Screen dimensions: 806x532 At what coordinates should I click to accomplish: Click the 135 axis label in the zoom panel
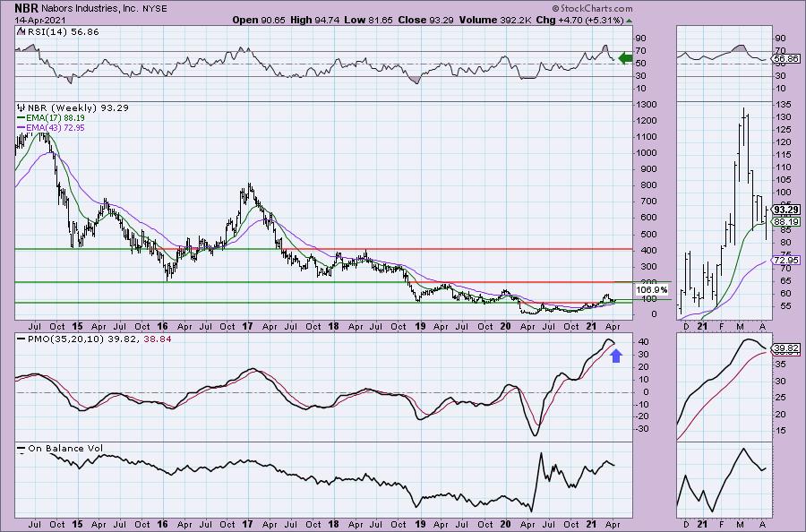[x=783, y=105]
